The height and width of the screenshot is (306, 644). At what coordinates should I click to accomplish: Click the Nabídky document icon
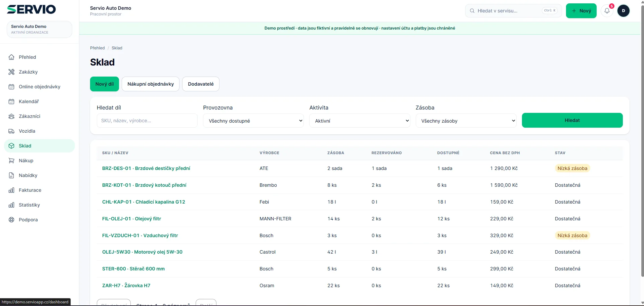11,175
